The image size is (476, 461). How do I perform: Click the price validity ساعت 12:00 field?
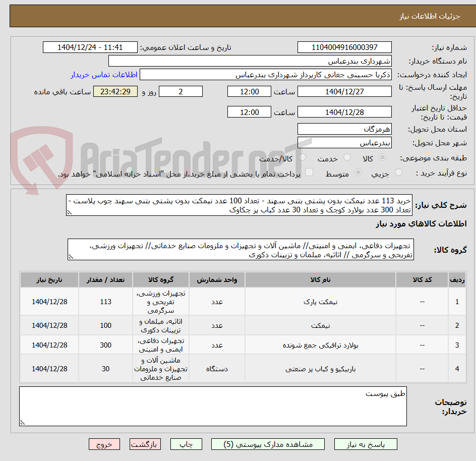249,112
